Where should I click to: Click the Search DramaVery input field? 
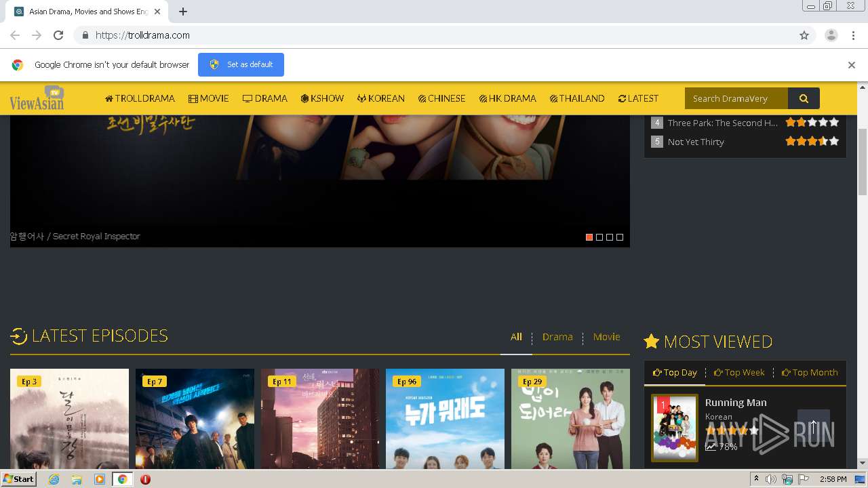point(736,98)
